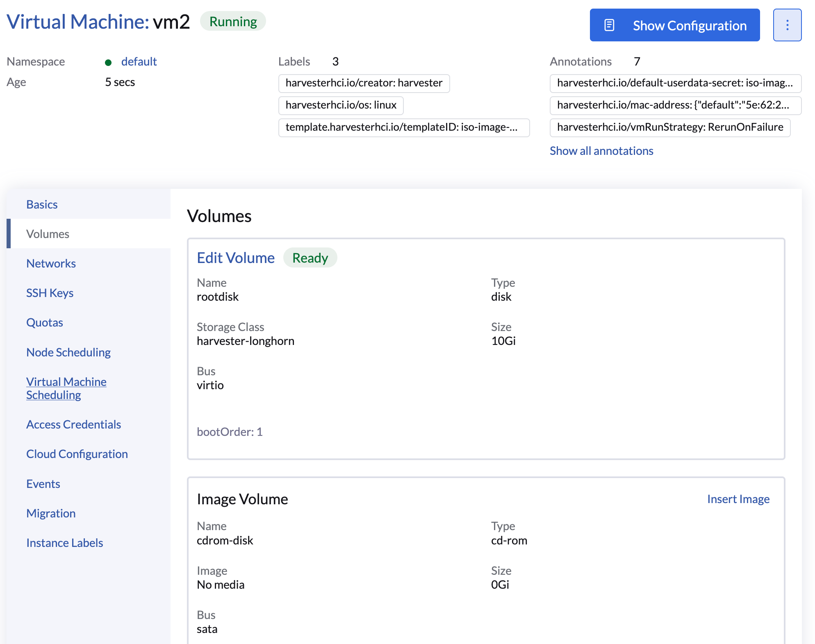Click the three-dot actions menu button
The height and width of the screenshot is (644, 815).
pos(787,25)
